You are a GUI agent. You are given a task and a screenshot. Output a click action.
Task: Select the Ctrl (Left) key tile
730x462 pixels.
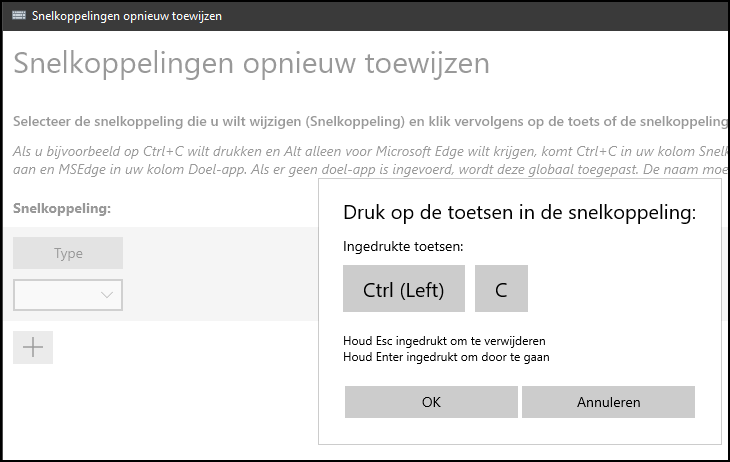[x=404, y=289]
